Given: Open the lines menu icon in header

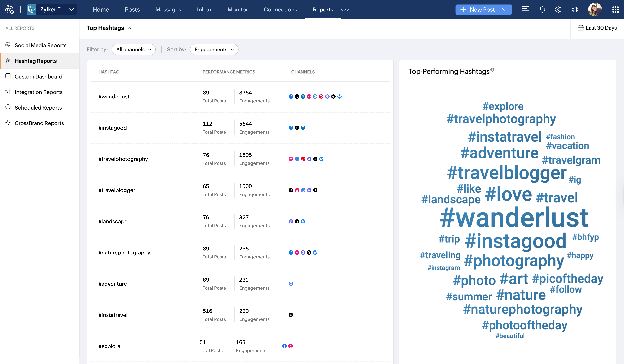Looking at the screenshot, I should click(526, 10).
